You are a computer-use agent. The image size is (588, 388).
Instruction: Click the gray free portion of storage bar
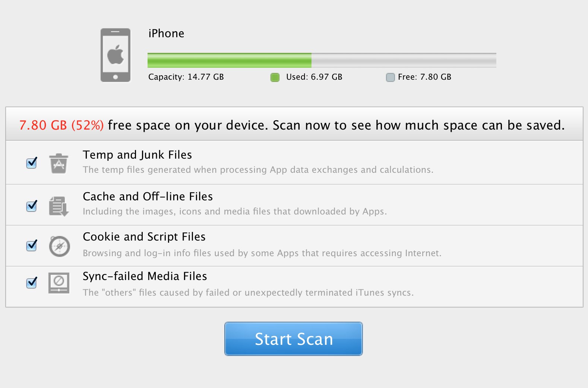[x=404, y=60]
